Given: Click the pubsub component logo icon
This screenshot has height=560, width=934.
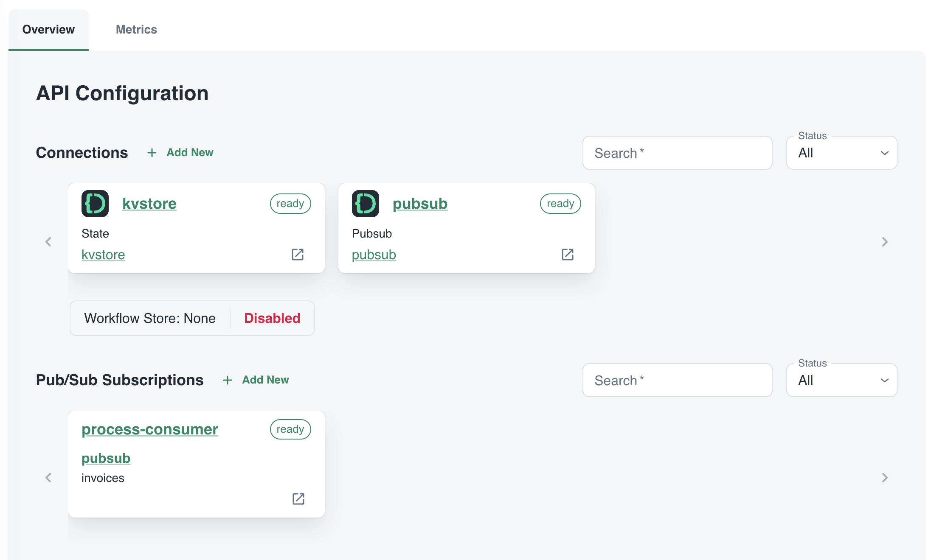Looking at the screenshot, I should [366, 204].
